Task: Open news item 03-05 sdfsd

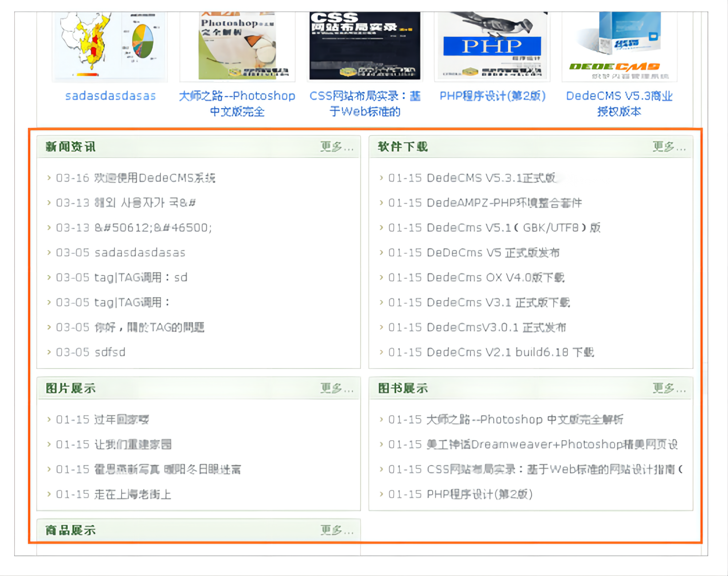Action: pyautogui.click(x=110, y=352)
